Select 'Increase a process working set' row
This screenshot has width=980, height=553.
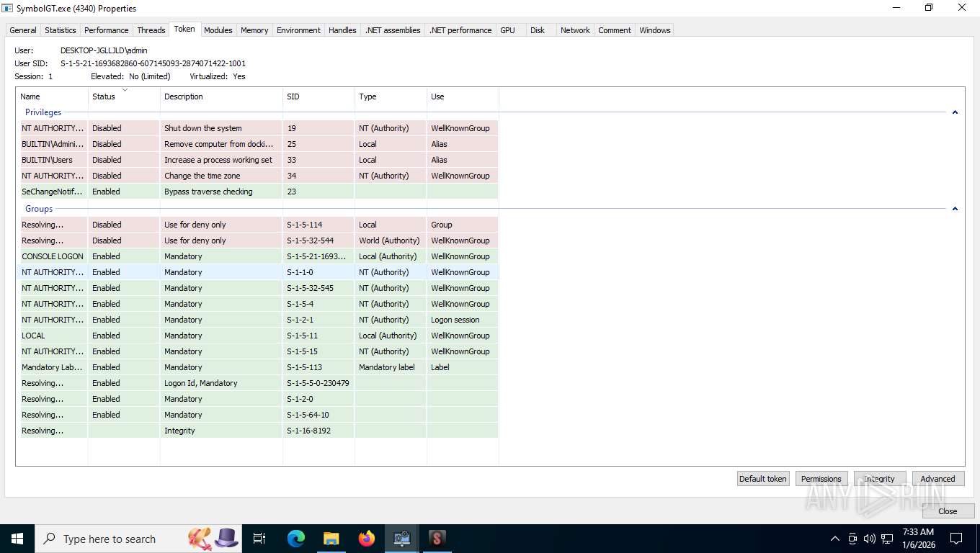click(257, 160)
